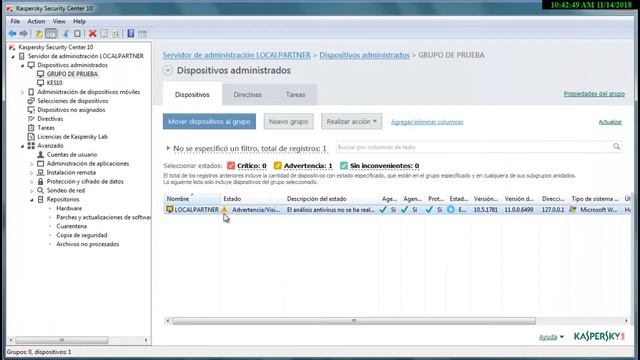
Task: Select Copia de seguridad in tree
Action: (82, 235)
